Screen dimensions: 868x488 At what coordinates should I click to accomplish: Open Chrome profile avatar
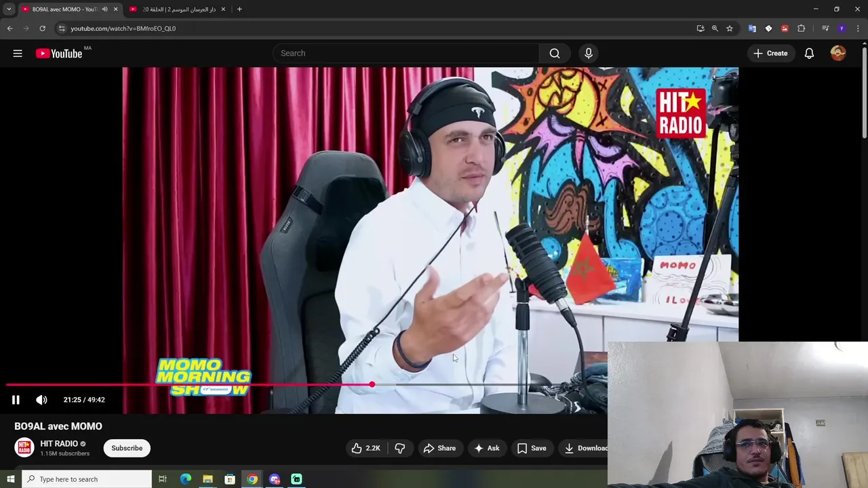pos(842,28)
